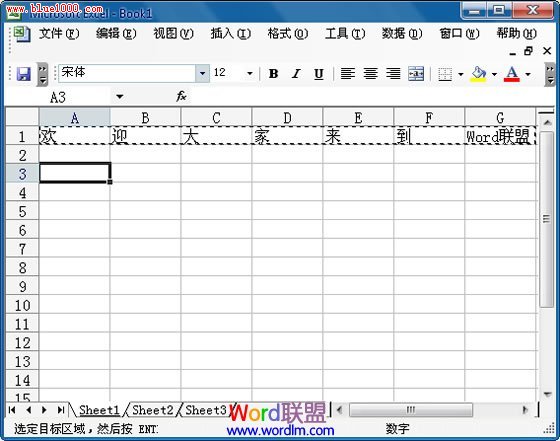The width and height of the screenshot is (560, 441).
Task: Go to next sheet tab arrow
Action: click(x=44, y=410)
